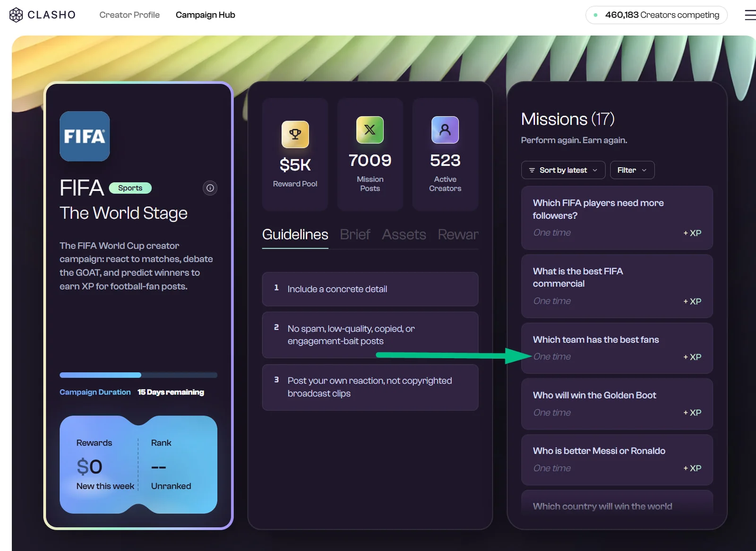Click the trophy Reward Pool icon
The image size is (756, 551).
295,134
